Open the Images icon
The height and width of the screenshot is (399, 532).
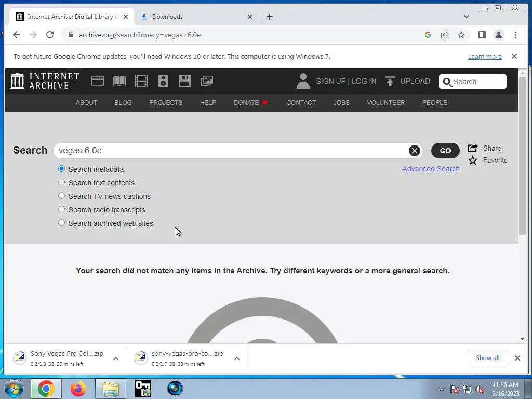[207, 81]
